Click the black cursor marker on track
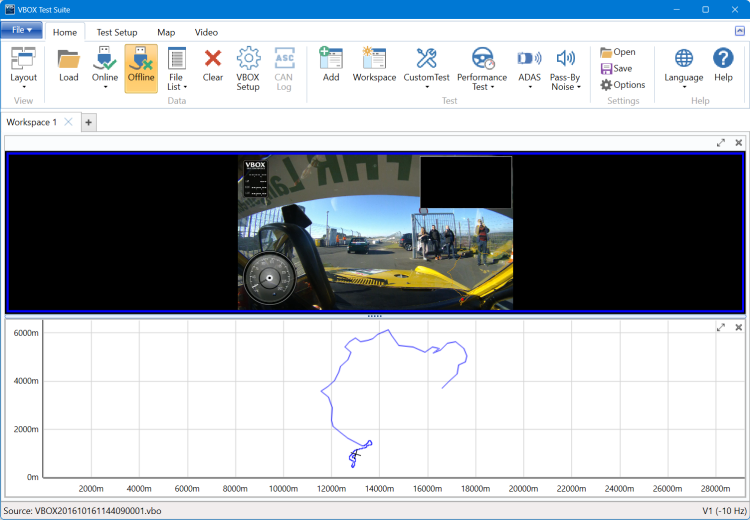The width and height of the screenshot is (750, 520). click(x=355, y=454)
